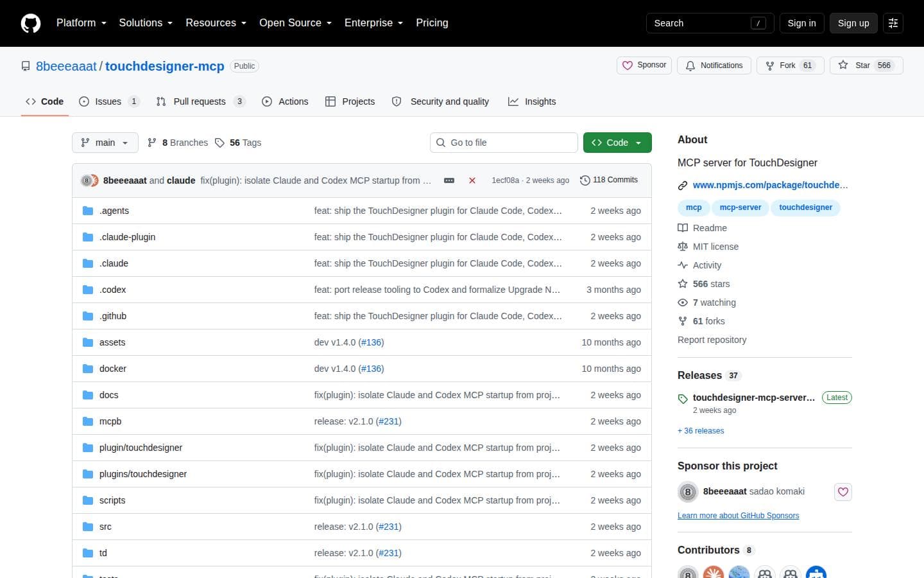Switch to the Issues tab
924x578 pixels.
tap(109, 101)
